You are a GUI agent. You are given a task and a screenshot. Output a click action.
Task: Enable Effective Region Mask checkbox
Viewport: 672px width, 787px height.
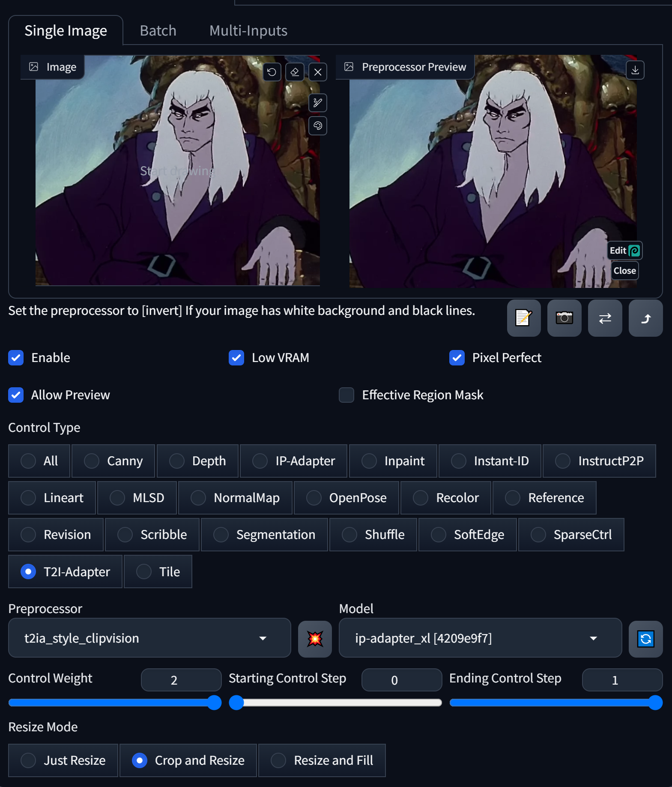click(x=346, y=395)
